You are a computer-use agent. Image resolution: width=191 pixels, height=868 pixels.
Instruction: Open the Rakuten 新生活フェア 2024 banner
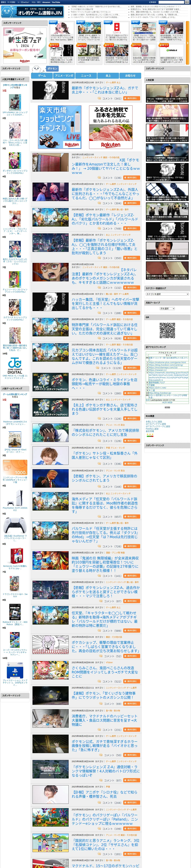25,45
